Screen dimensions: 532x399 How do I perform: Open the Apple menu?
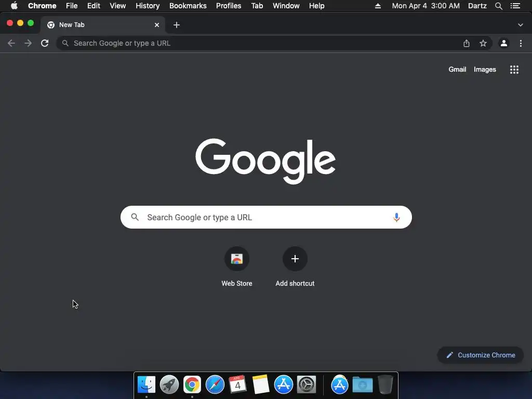[x=14, y=6]
